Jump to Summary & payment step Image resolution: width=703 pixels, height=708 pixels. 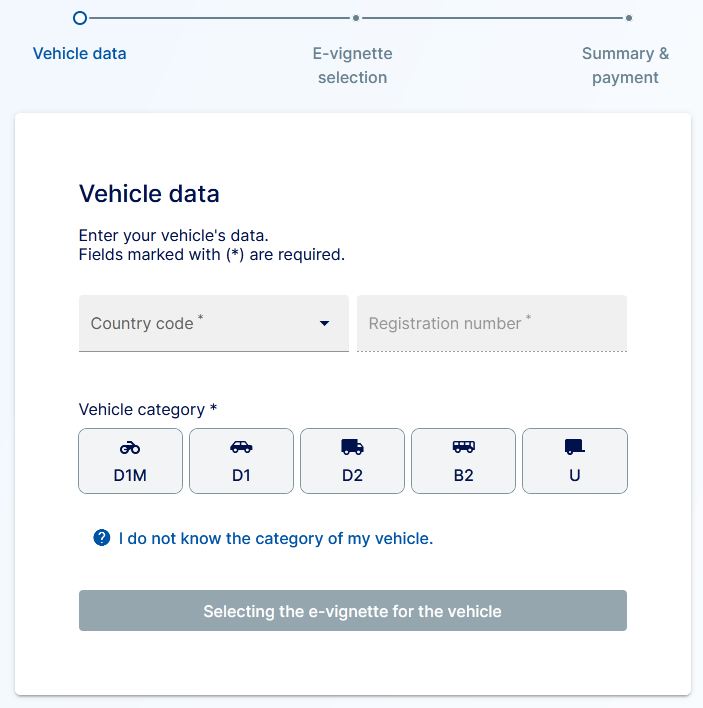626,65
